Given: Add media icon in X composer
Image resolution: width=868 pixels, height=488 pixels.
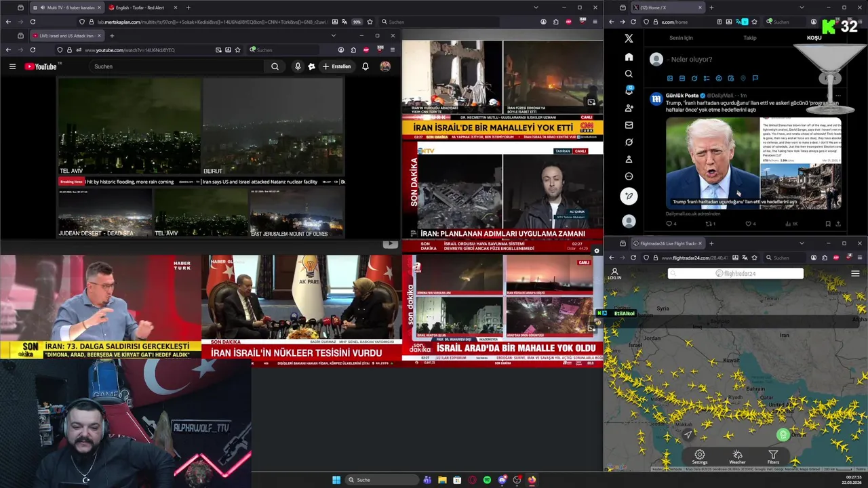Looking at the screenshot, I should (670, 79).
